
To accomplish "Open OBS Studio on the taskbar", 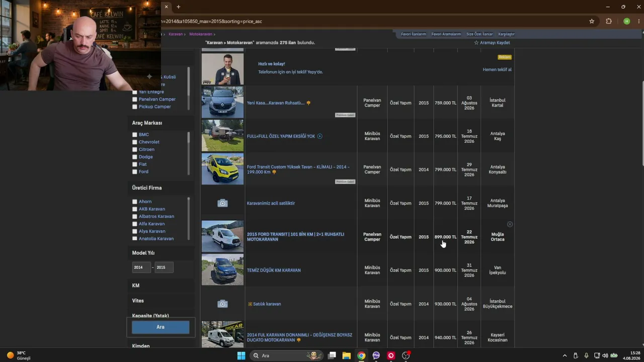I will [x=406, y=355].
